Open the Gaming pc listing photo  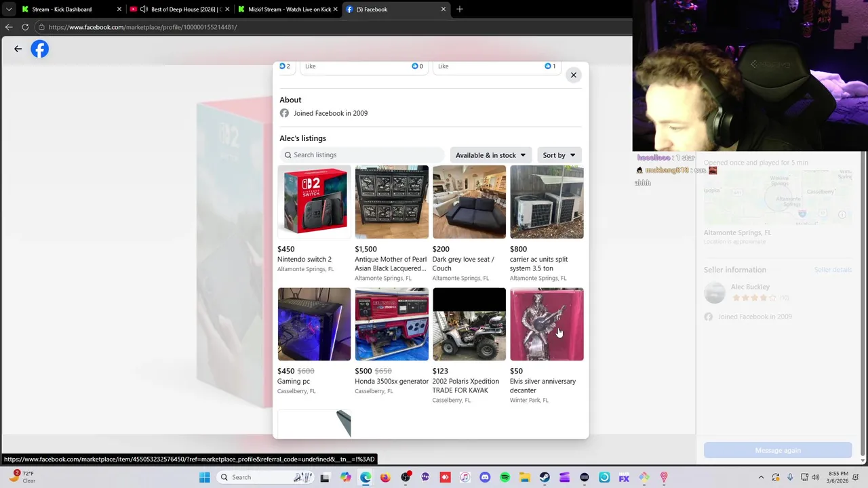point(314,324)
